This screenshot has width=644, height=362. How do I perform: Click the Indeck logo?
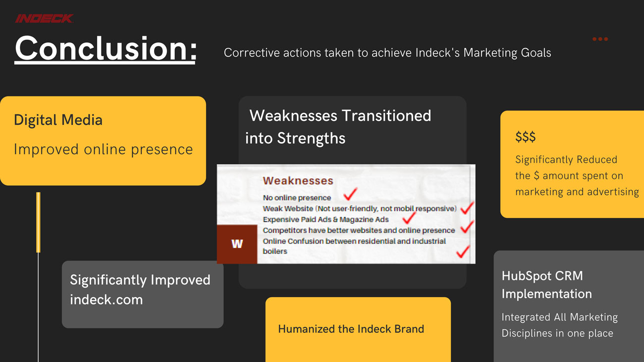pyautogui.click(x=44, y=19)
